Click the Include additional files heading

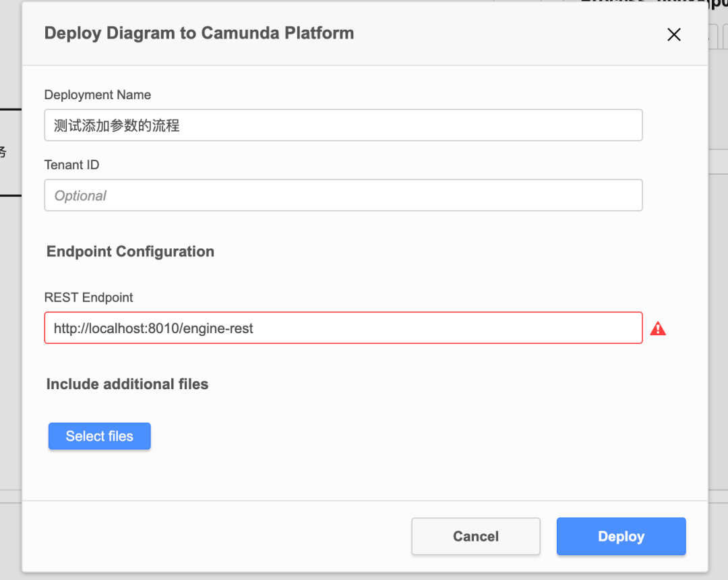[127, 384]
